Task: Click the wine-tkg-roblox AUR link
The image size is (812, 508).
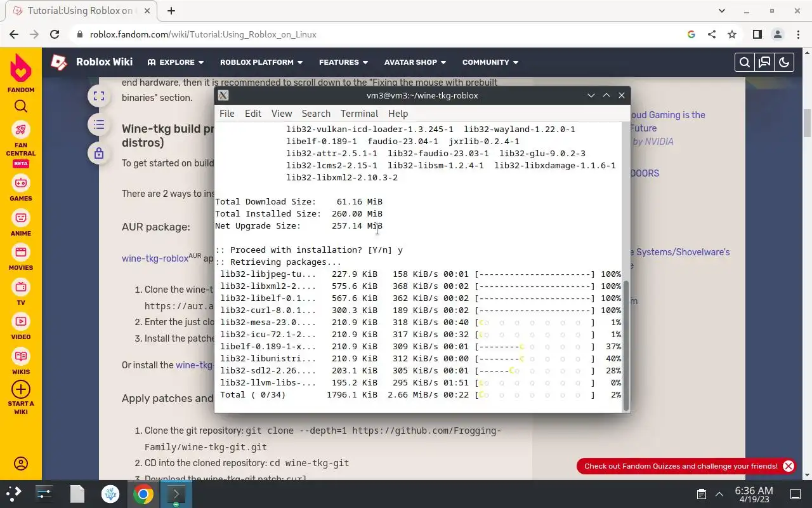Action: 155,258
